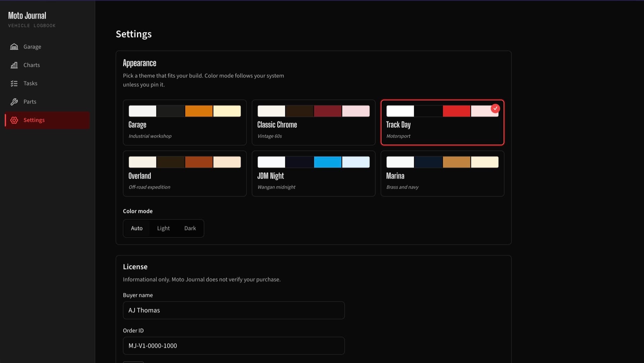Choose the Overland theme title
644x363 pixels.
pyautogui.click(x=140, y=176)
